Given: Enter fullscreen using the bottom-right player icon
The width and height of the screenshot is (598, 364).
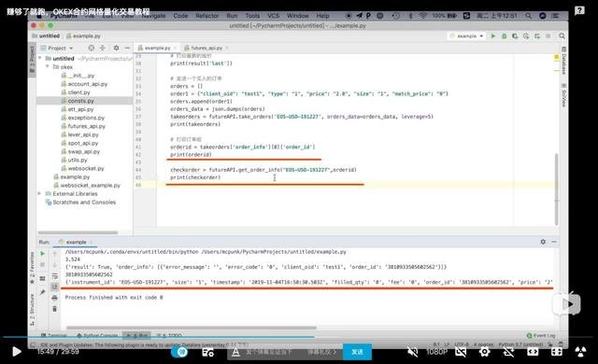Looking at the screenshot, I should coord(557,352).
